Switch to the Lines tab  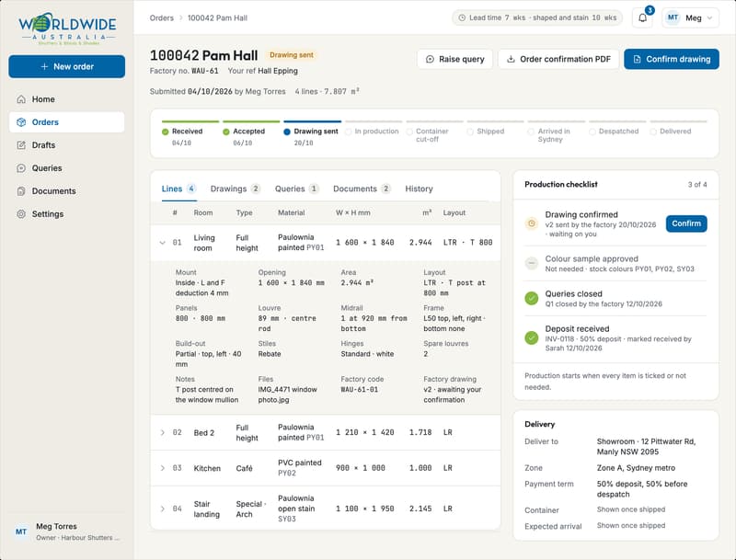pos(178,189)
